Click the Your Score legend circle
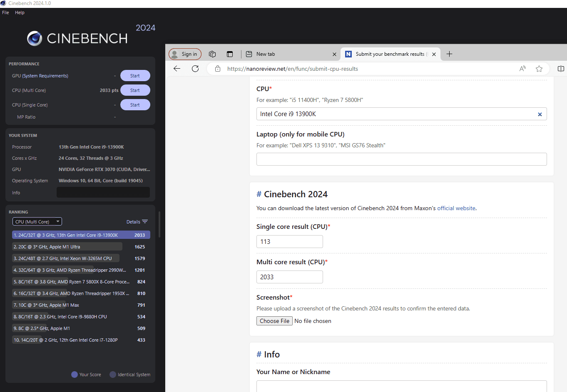Screen dimensions: 567x392 [x=75, y=375]
